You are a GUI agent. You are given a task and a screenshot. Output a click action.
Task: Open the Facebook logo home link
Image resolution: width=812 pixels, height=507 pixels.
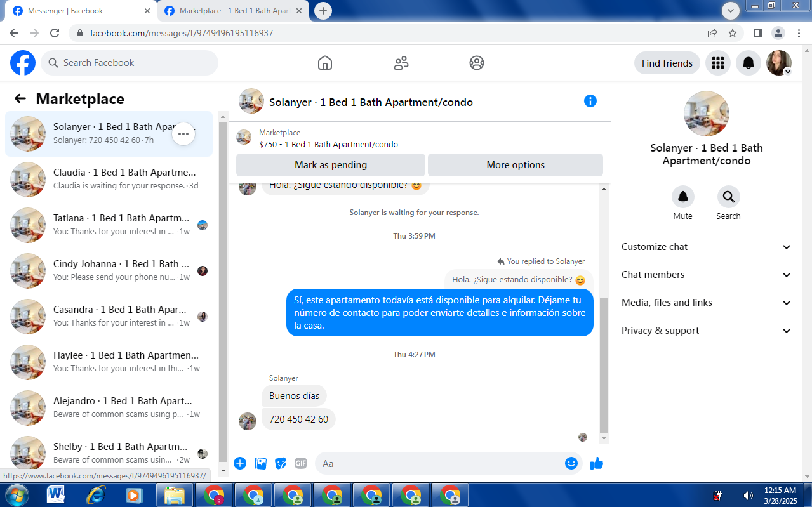point(23,63)
